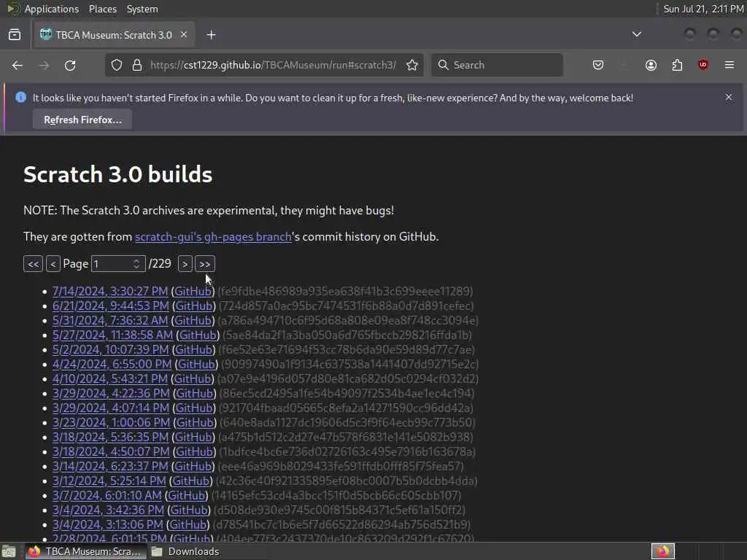
Task: Open GitHub link for 6/21/2024 build
Action: [x=194, y=306]
